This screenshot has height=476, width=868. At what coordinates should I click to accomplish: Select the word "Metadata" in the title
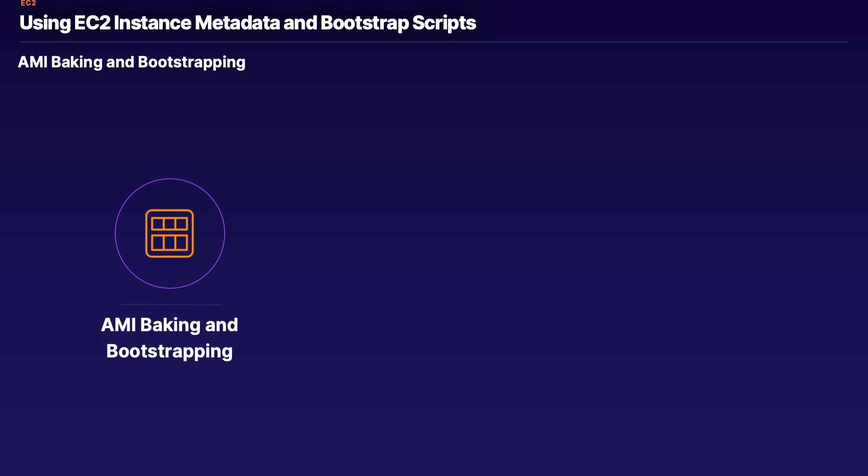[x=237, y=23]
